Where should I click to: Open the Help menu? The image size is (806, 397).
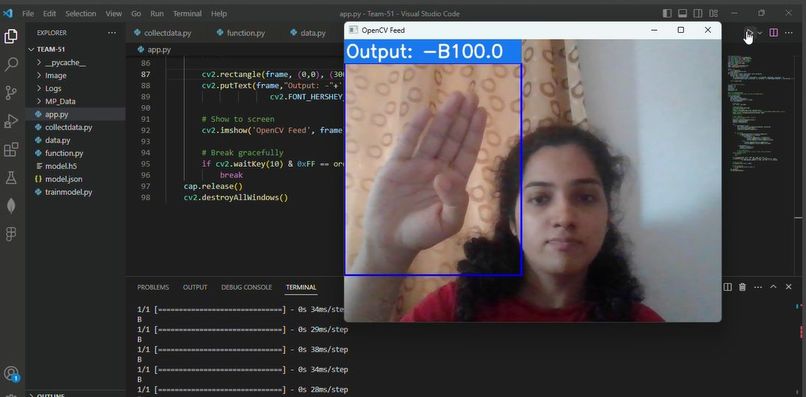tap(218, 13)
